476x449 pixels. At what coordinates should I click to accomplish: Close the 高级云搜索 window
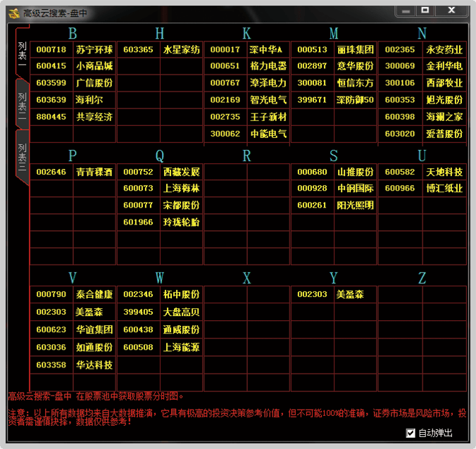click(x=451, y=11)
